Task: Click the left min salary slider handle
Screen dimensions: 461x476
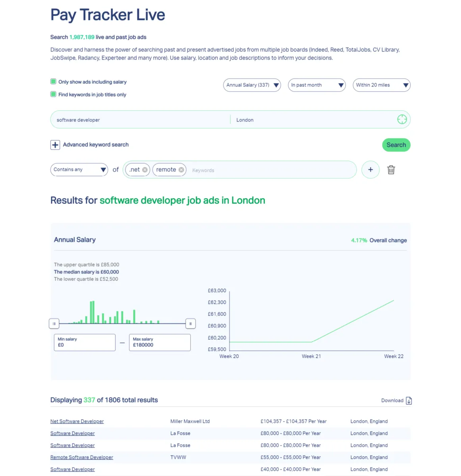Action: [x=54, y=324]
